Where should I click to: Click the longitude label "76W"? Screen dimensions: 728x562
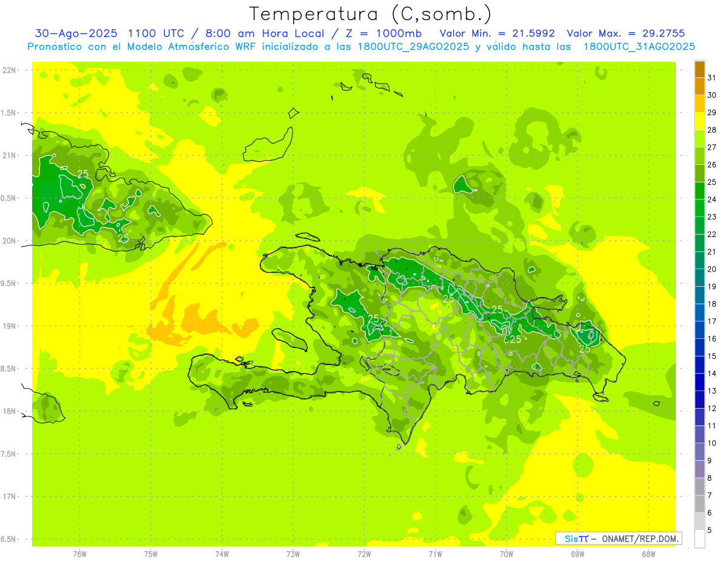[x=79, y=554]
